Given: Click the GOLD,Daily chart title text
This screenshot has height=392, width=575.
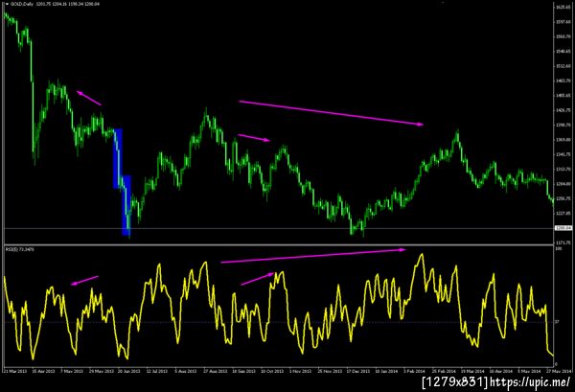Looking at the screenshot, I should coord(22,4).
